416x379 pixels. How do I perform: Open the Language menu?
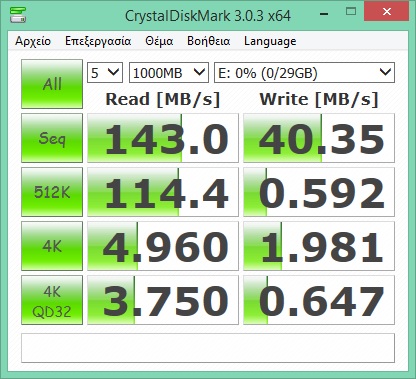point(270,41)
